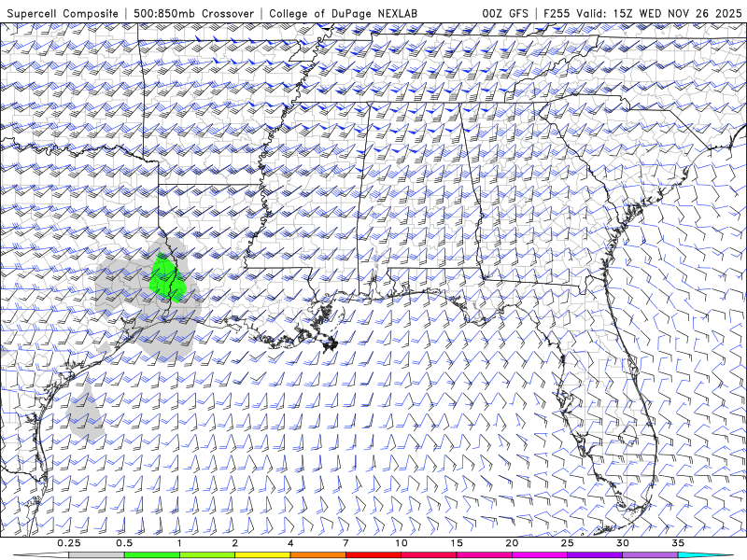This screenshot has height=560, width=747.
Task: Click the "500:850mb Crossover" header label
Action: click(193, 13)
